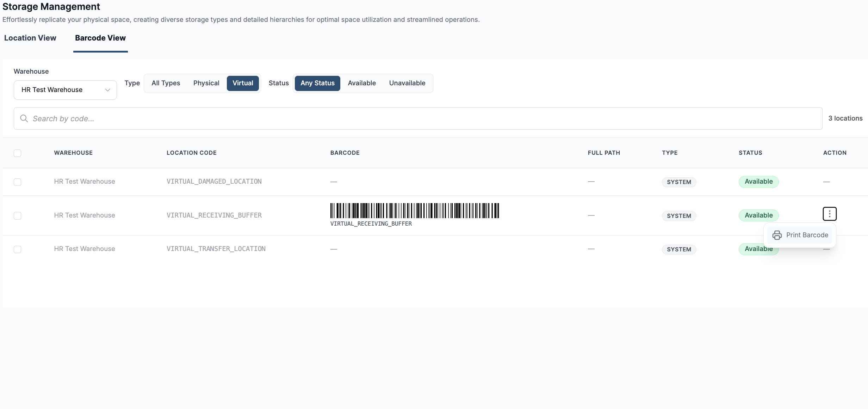Switch to the Location View tab
The height and width of the screenshot is (409, 868).
point(30,38)
